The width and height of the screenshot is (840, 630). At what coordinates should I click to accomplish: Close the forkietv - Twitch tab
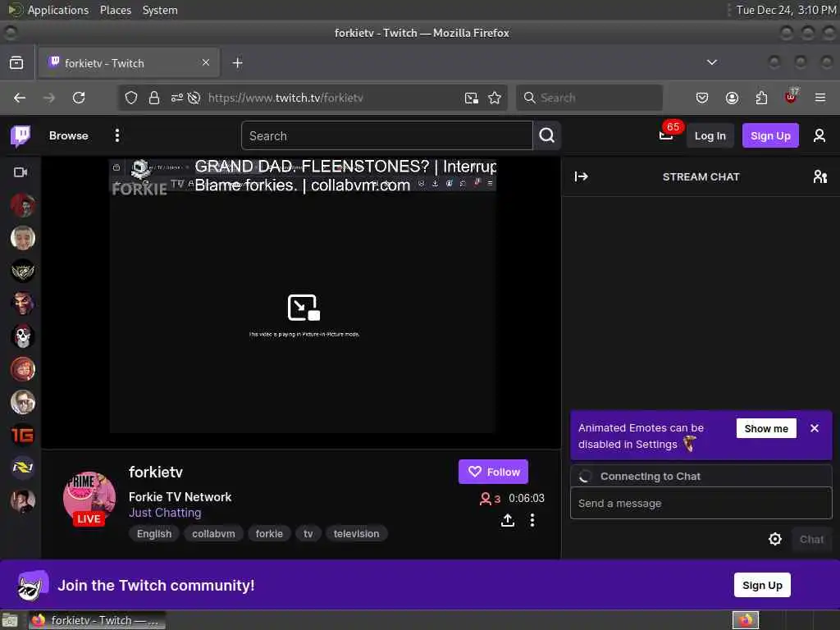click(x=206, y=62)
